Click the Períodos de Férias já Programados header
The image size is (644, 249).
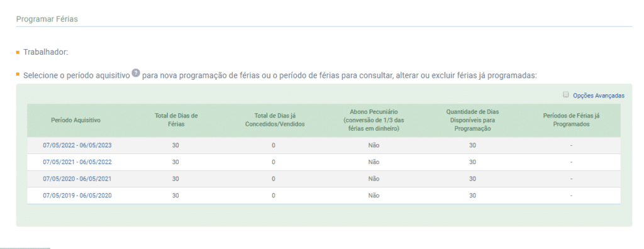(x=571, y=120)
